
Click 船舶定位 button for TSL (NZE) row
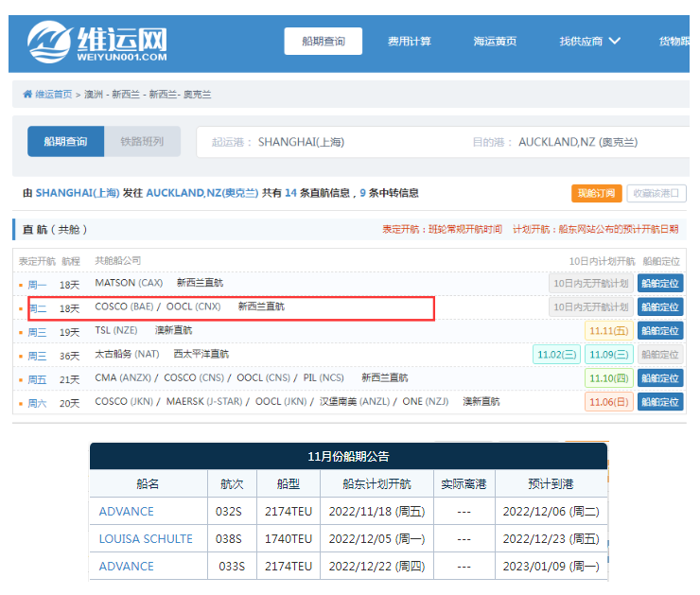tap(660, 330)
